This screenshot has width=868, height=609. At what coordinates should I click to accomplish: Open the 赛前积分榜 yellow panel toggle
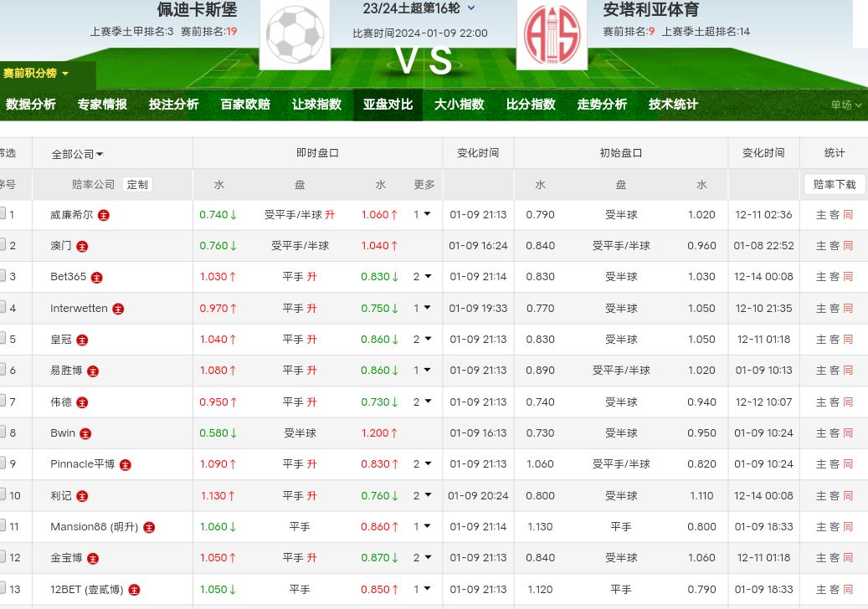[x=35, y=74]
